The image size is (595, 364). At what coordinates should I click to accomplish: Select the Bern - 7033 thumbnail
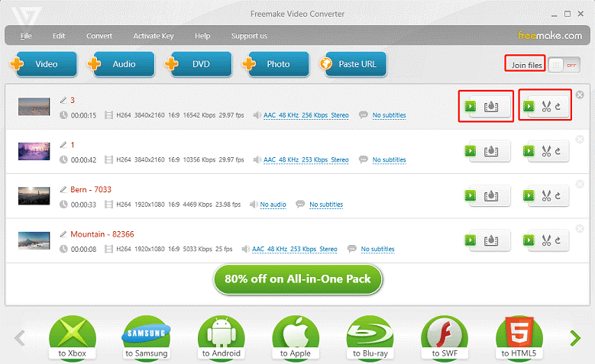pyautogui.click(x=34, y=196)
